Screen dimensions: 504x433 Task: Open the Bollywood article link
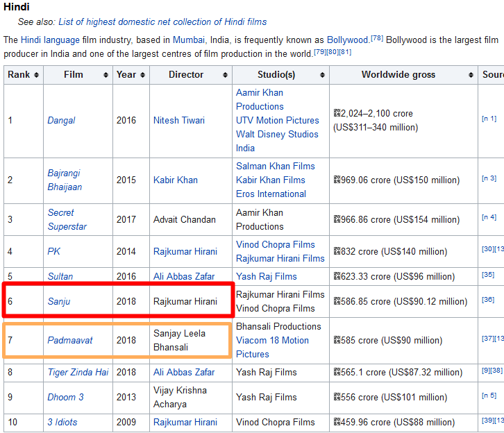(x=348, y=40)
